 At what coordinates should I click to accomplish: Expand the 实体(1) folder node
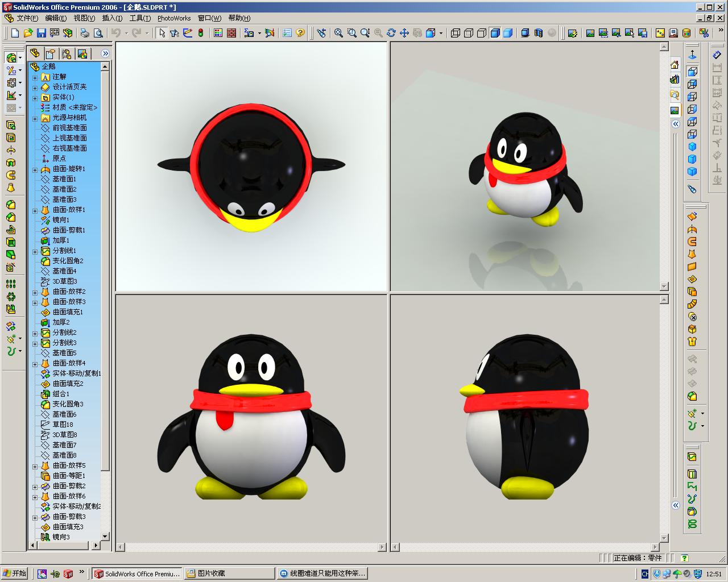tap(35, 98)
